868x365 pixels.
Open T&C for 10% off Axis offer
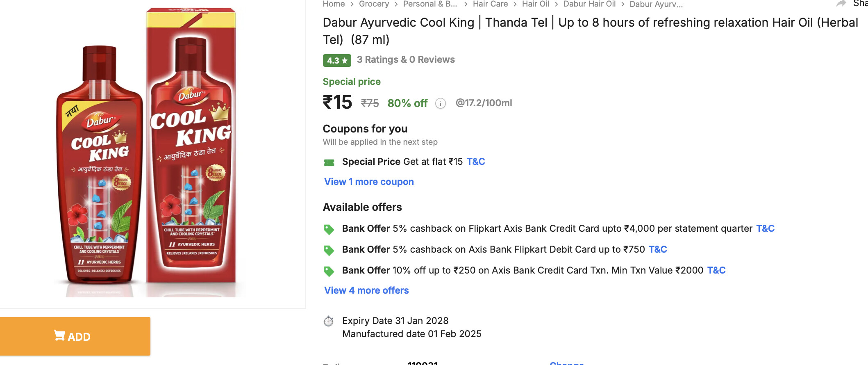tap(716, 270)
